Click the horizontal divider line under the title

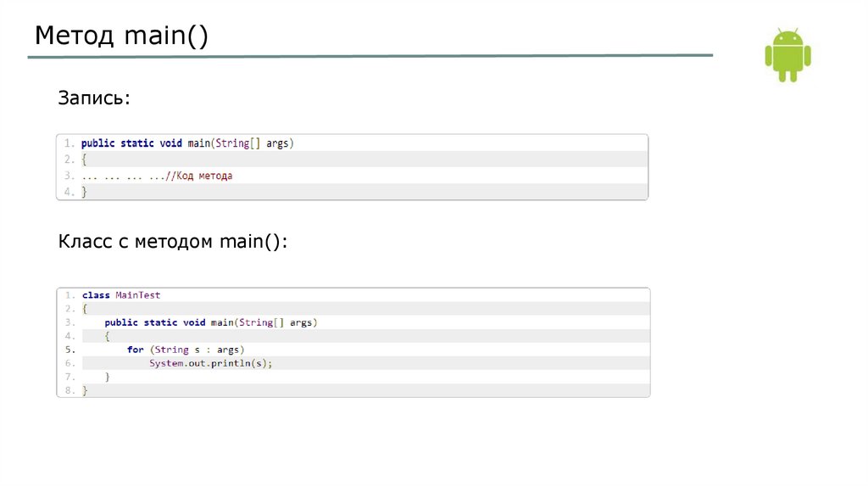pos(370,57)
